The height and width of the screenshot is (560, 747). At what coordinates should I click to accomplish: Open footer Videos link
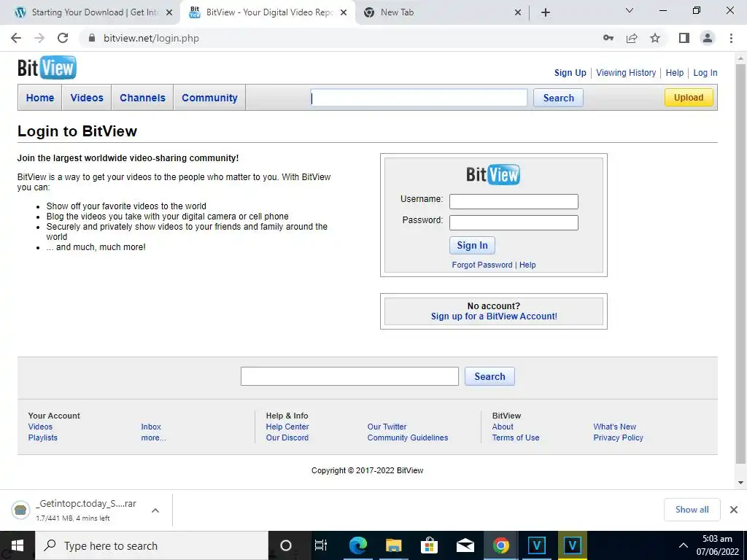point(41,427)
